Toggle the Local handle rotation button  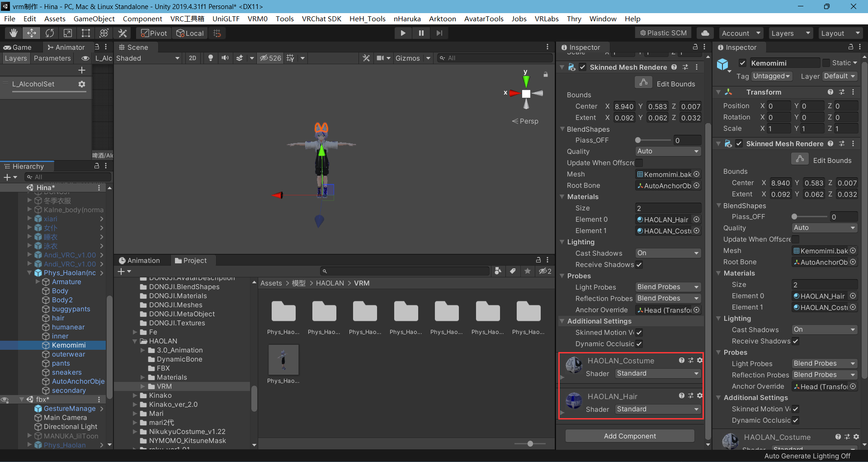pos(190,33)
